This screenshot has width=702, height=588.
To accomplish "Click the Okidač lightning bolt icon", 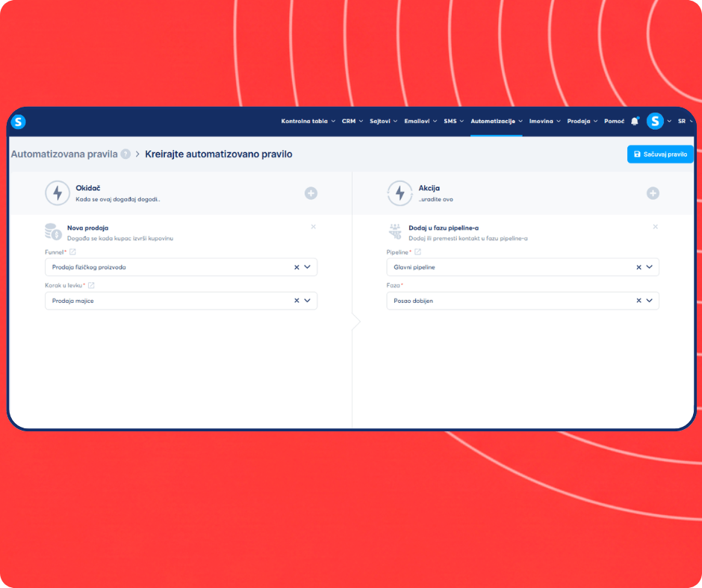I will pyautogui.click(x=58, y=193).
